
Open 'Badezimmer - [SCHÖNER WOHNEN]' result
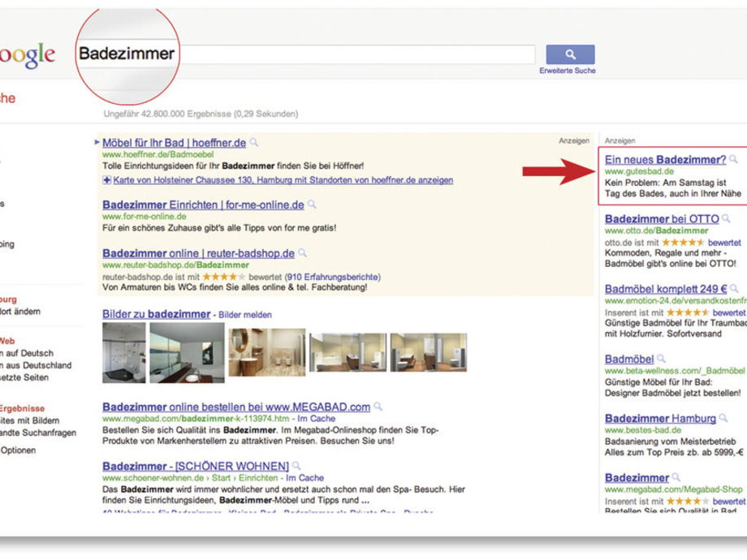tap(196, 466)
